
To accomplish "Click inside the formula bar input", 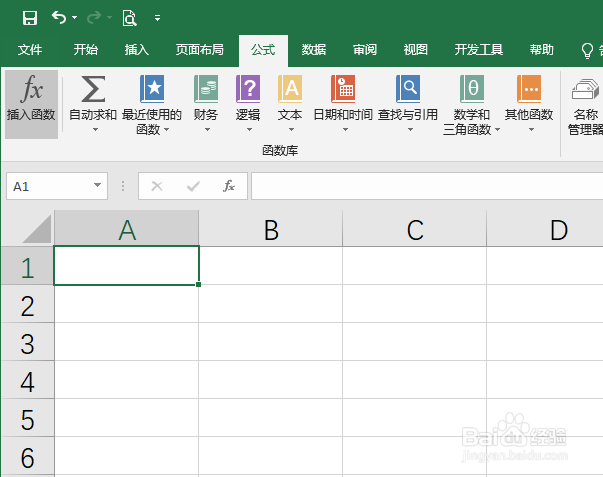I will pos(420,185).
